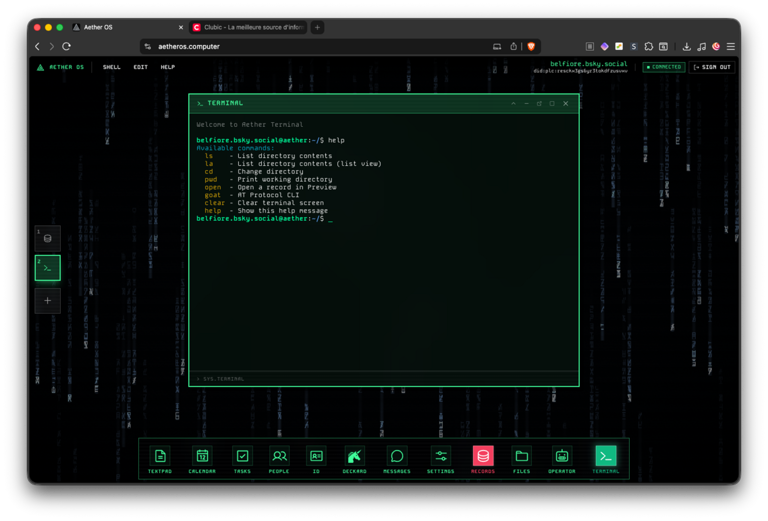This screenshot has width=768, height=521.
Task: Click the S extension icon
Action: tap(634, 47)
